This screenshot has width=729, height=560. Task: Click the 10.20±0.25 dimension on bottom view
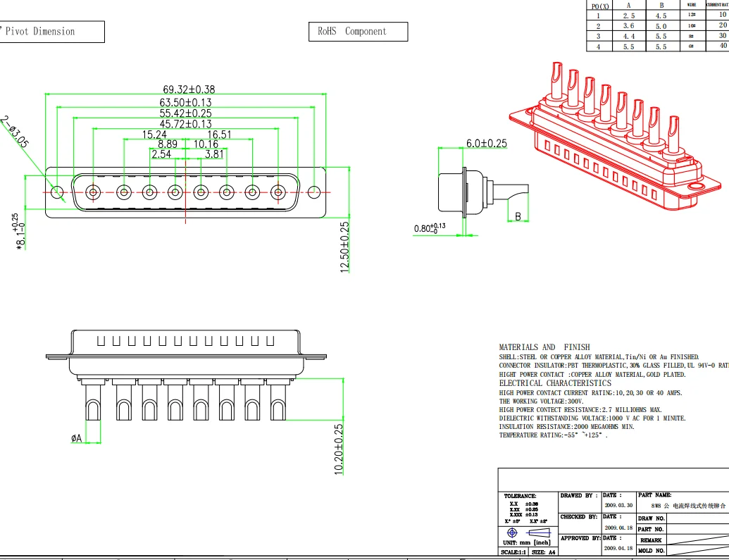point(339,449)
